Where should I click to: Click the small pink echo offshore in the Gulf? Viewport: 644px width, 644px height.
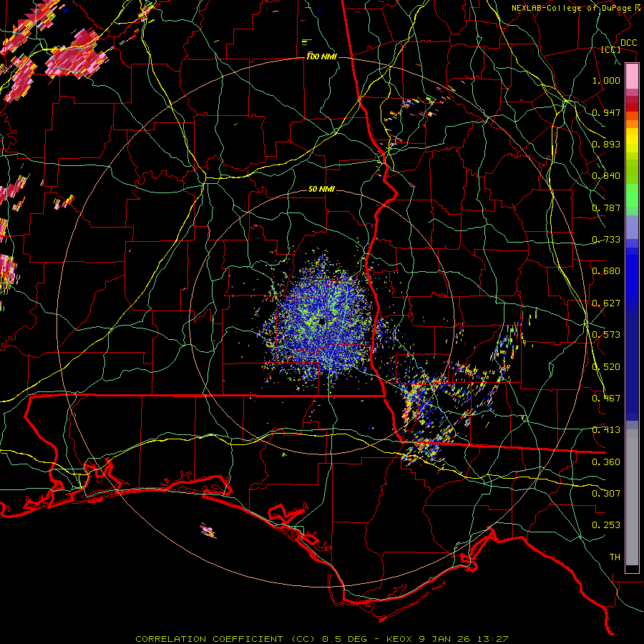(208, 531)
